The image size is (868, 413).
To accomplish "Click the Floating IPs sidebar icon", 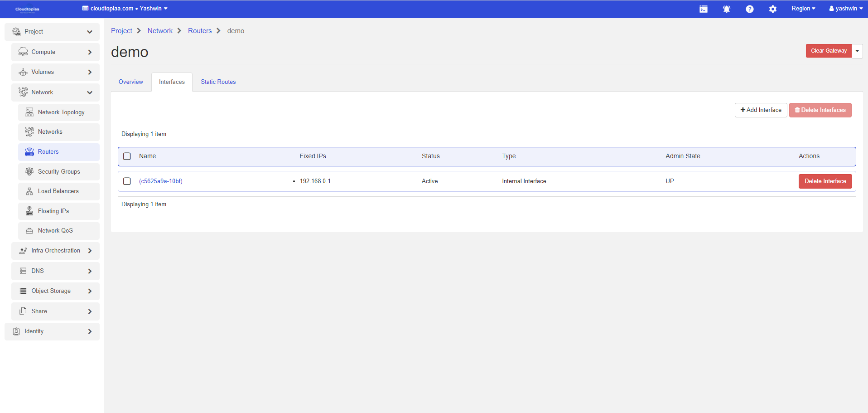I will 29,211.
